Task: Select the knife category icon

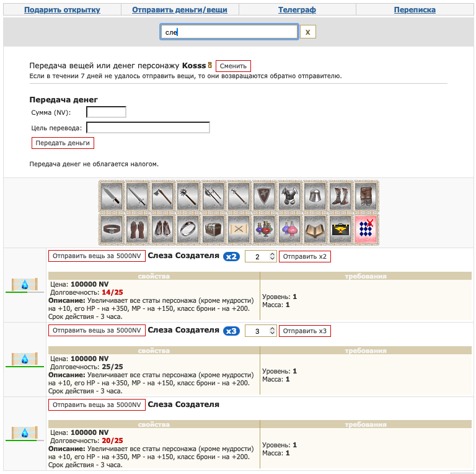Action: click(112, 196)
